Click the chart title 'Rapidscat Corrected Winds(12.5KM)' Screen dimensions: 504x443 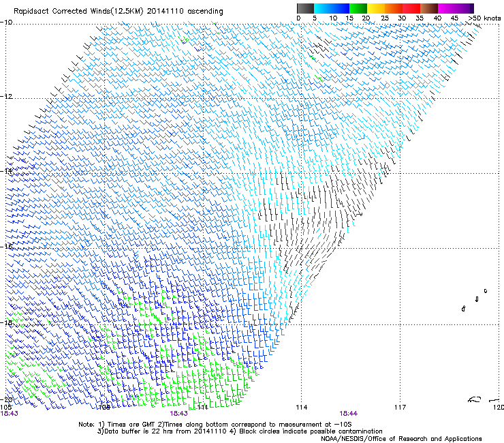tap(78, 12)
